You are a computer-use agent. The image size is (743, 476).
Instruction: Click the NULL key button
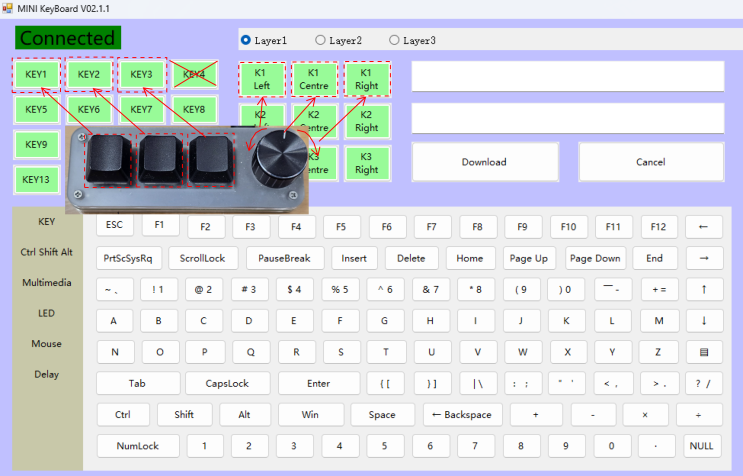(x=701, y=446)
